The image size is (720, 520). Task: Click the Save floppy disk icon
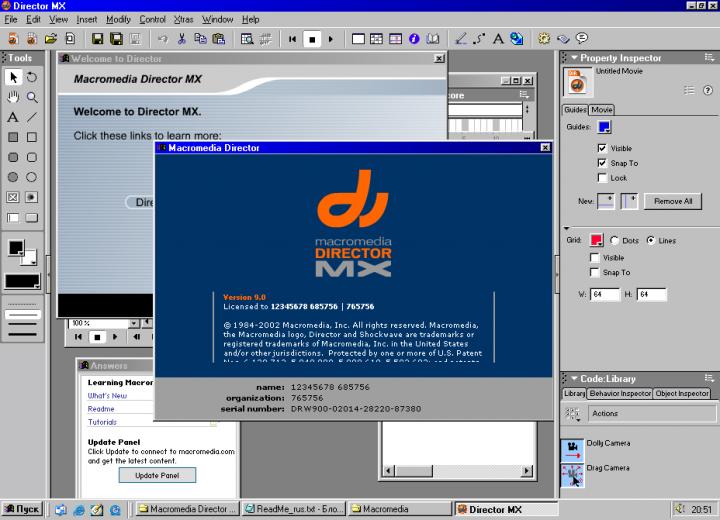(x=97, y=39)
